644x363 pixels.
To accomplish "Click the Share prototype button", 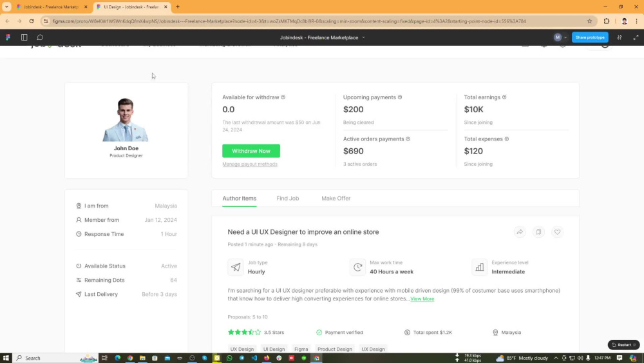I will 590,37.
